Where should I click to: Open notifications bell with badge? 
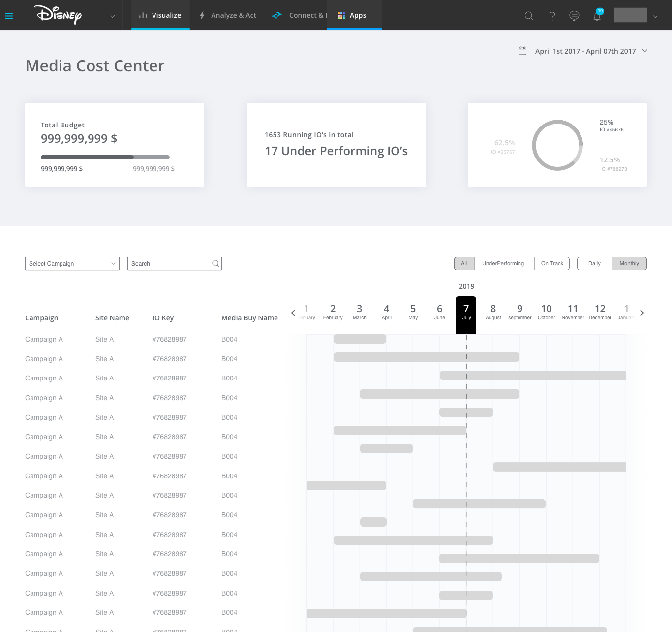(597, 16)
